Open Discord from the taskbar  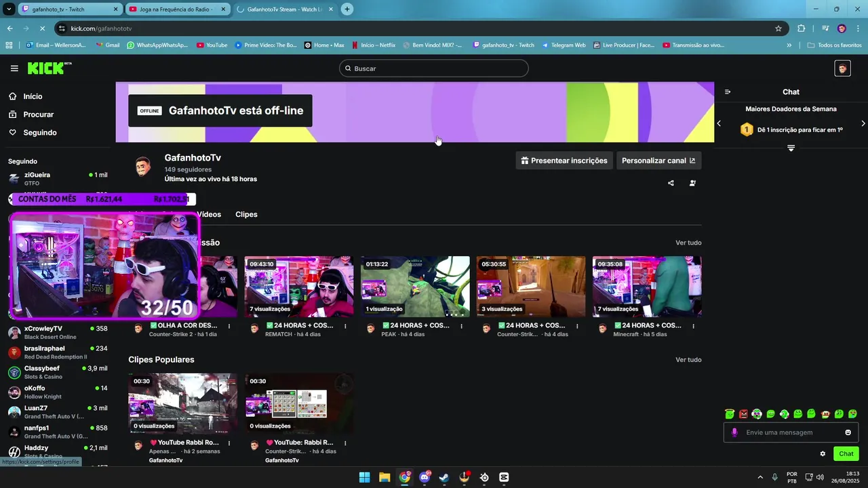pos(425,477)
